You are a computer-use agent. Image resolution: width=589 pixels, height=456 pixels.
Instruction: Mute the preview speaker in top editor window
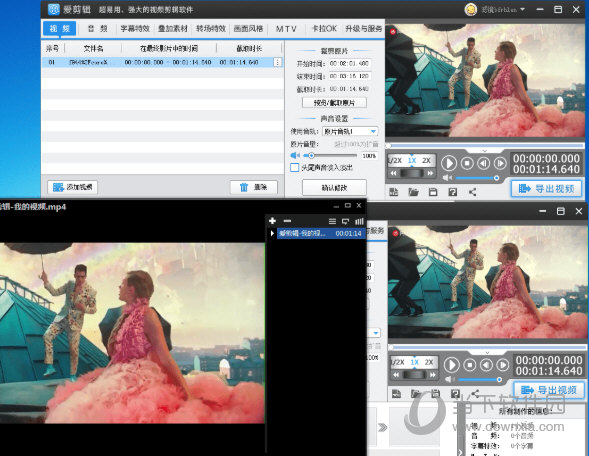[x=447, y=178]
